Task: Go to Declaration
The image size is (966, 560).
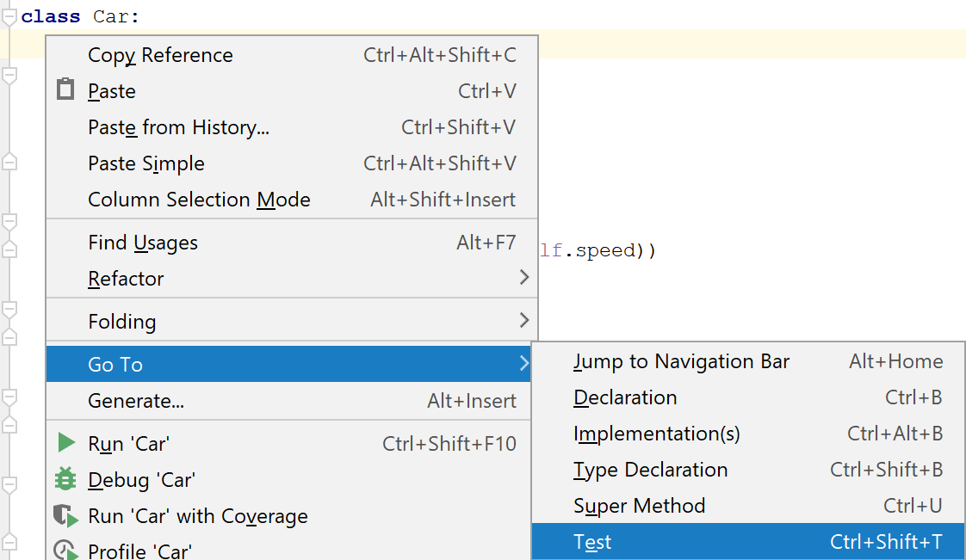Action: [x=625, y=397]
